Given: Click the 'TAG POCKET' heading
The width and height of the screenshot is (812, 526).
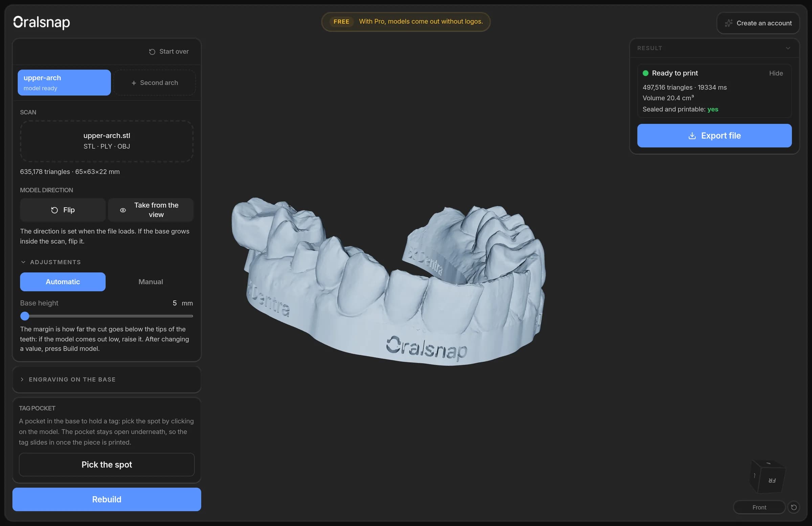Looking at the screenshot, I should (37, 408).
